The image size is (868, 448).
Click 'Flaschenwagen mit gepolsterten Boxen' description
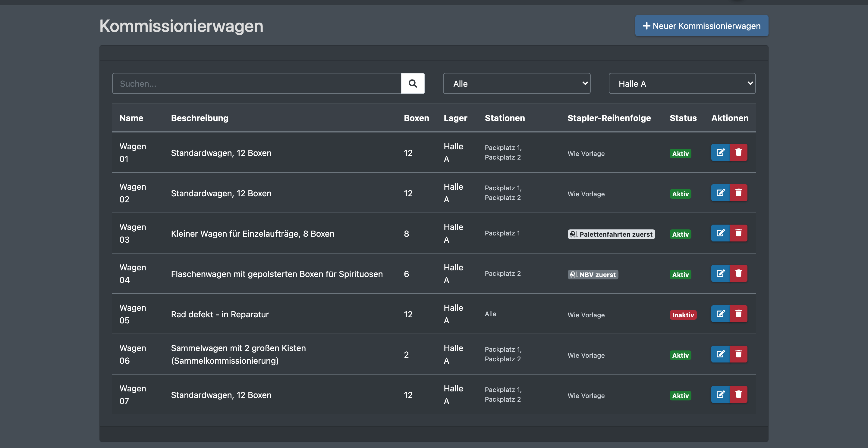(277, 274)
